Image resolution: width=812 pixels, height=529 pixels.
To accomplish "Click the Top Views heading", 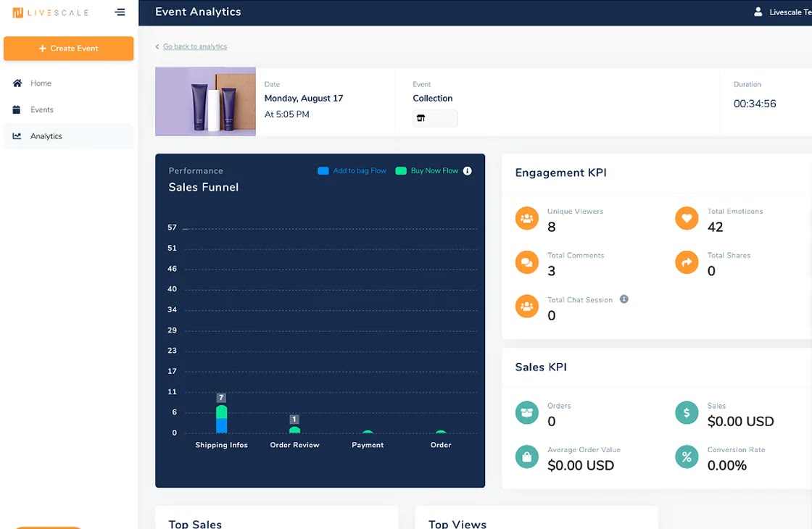I will pyautogui.click(x=457, y=524).
